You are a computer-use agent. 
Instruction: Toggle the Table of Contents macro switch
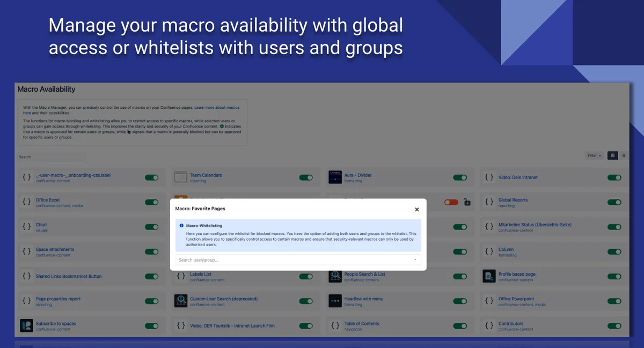460,325
